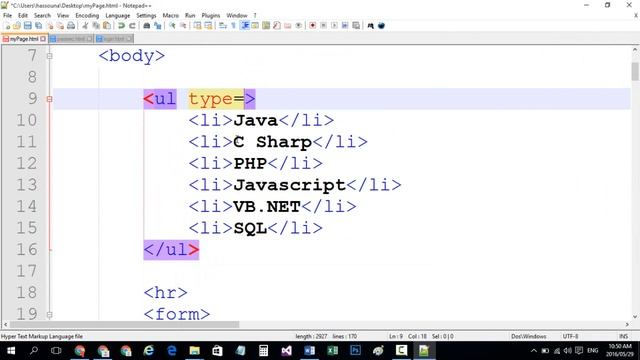
Task: Click the scroll right arrow button
Action: (x=627, y=324)
